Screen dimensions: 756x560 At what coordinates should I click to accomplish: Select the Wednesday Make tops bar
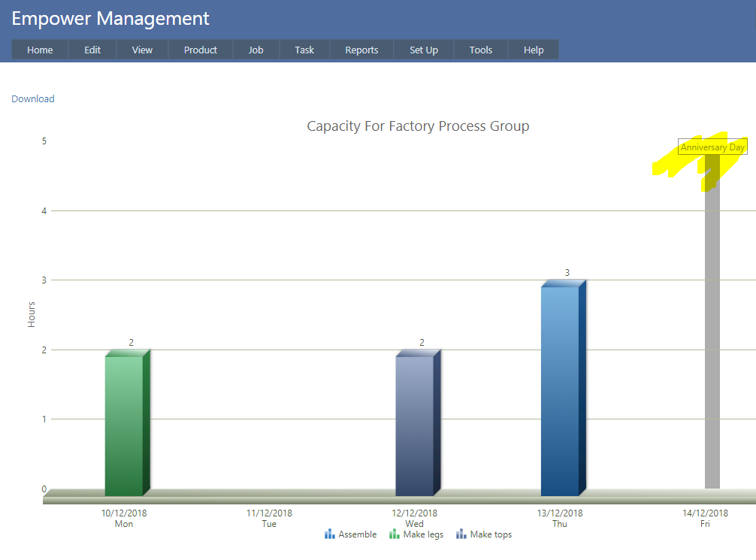(415, 425)
